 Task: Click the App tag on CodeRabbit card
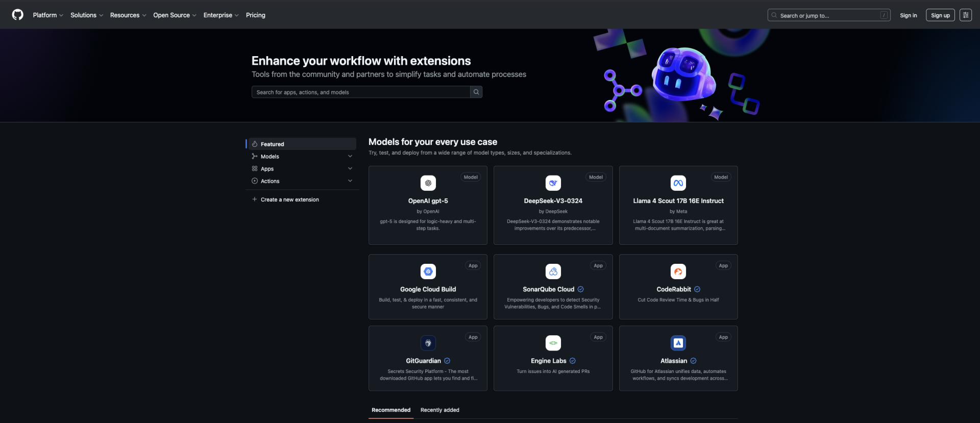[x=723, y=266]
